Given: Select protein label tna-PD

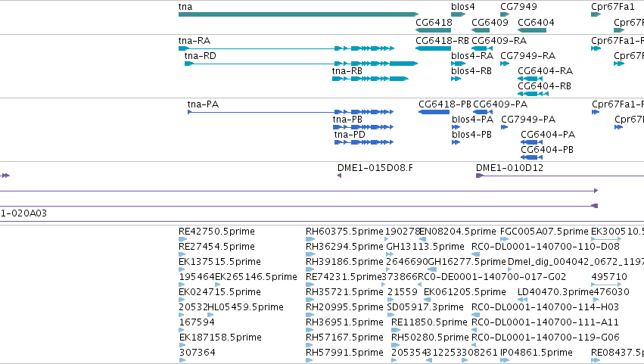Looking at the screenshot, I should 350,135.
